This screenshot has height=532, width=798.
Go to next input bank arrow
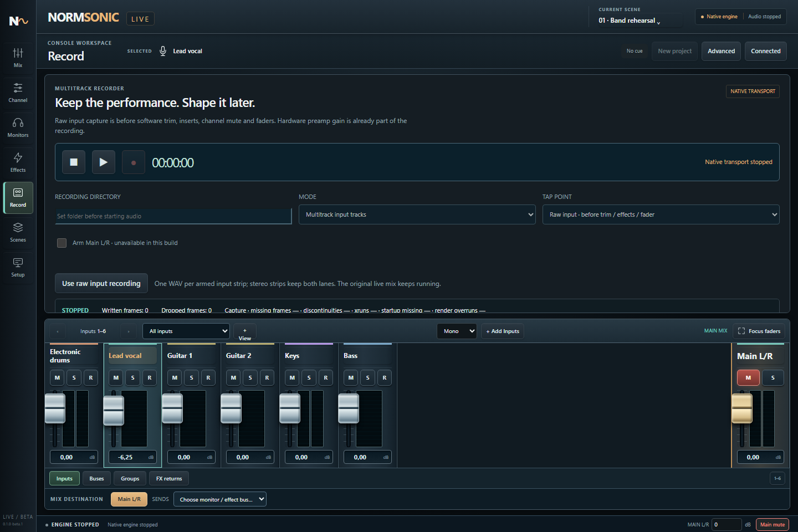pyautogui.click(x=128, y=331)
